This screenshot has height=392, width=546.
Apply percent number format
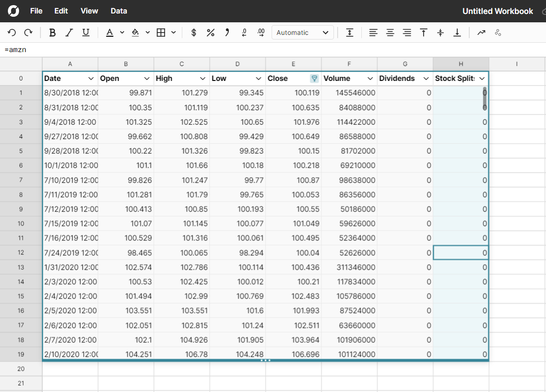point(210,33)
